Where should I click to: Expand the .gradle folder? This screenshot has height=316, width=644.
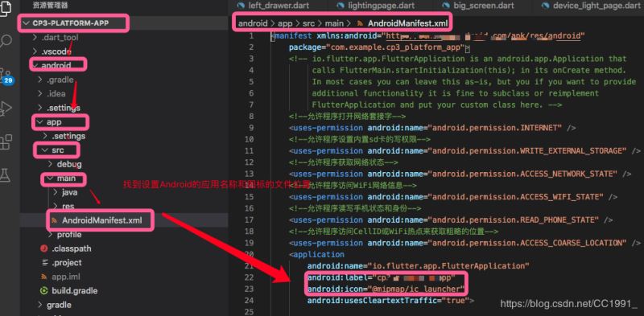coord(40,80)
